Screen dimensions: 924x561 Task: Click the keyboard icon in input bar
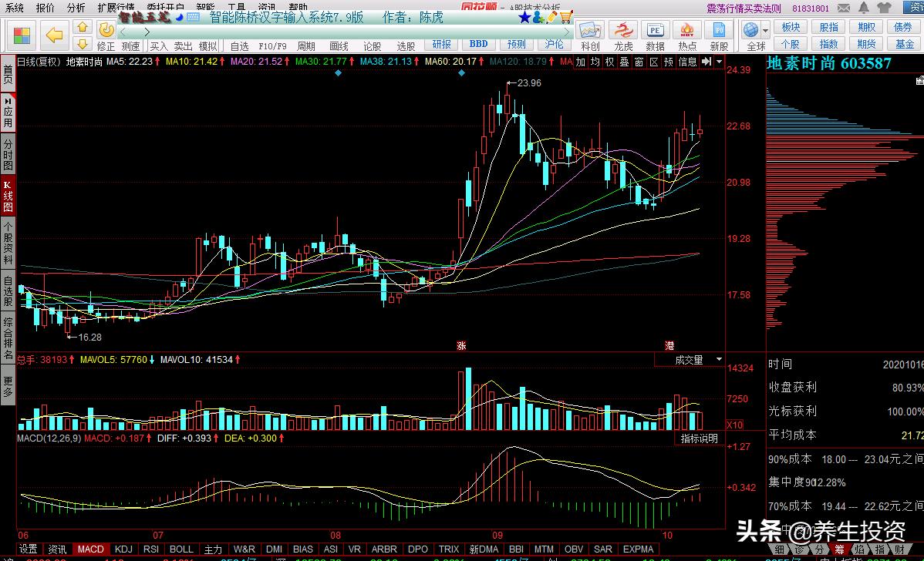[x=193, y=17]
